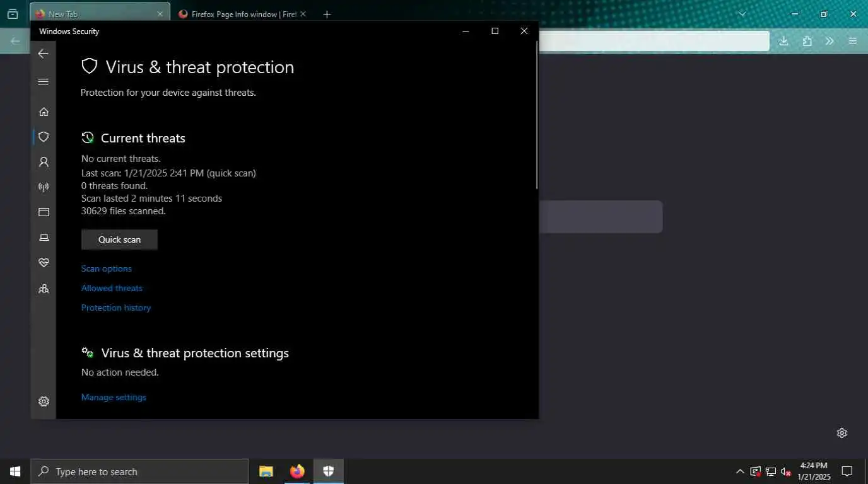Viewport: 868px width, 484px height.
Task: Minimize the Windows Security window
Action: click(466, 31)
